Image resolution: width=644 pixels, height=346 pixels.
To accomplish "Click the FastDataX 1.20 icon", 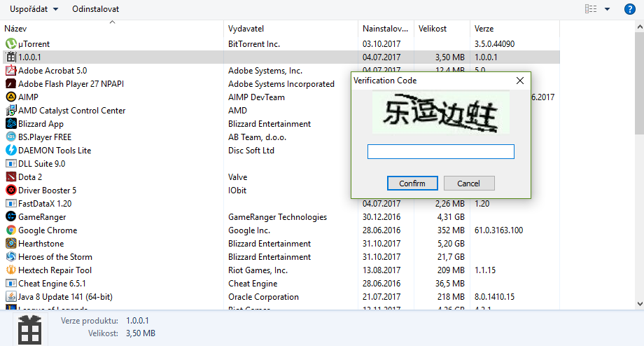I will [11, 203].
